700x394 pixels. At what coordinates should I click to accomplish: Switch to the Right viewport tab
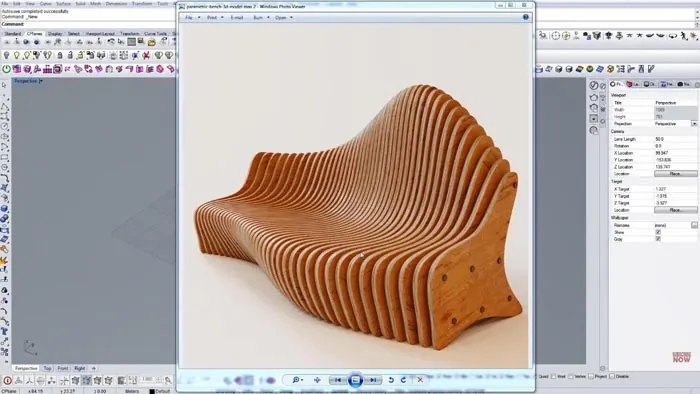[79, 368]
